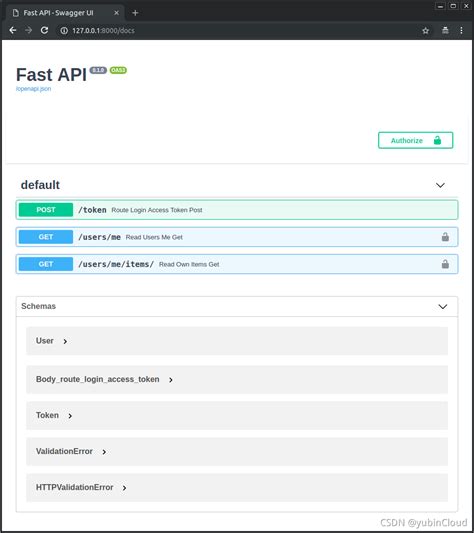
Task: Click the lock icon on /users/me row
Action: pos(445,237)
